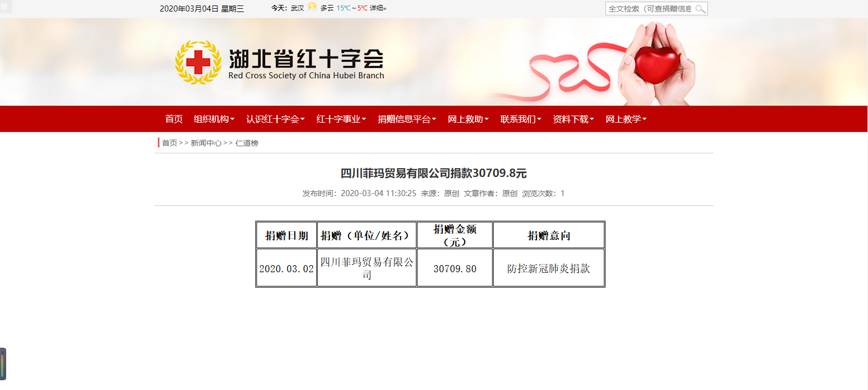The height and width of the screenshot is (390, 868).
Task: Click the 详细» weather details link
Action: click(378, 8)
